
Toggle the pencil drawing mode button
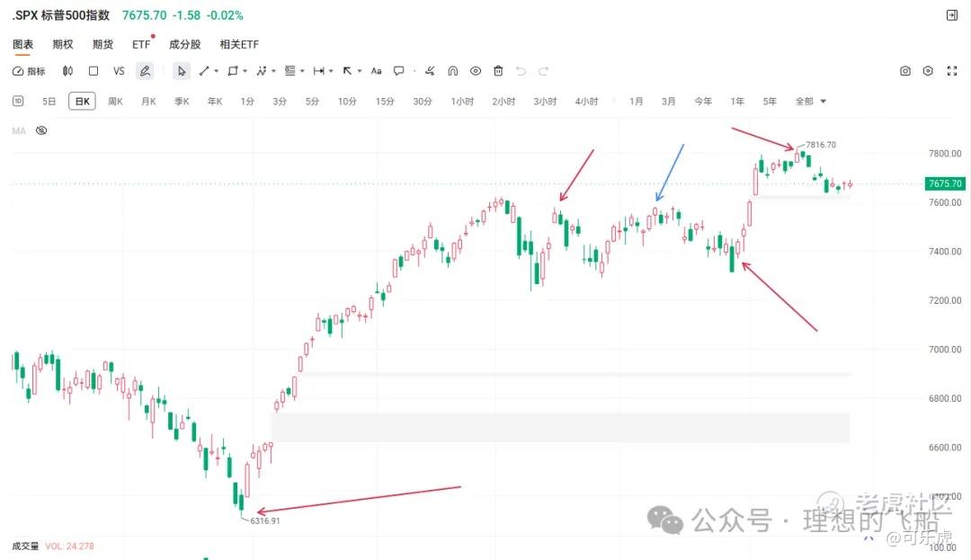pyautogui.click(x=144, y=71)
